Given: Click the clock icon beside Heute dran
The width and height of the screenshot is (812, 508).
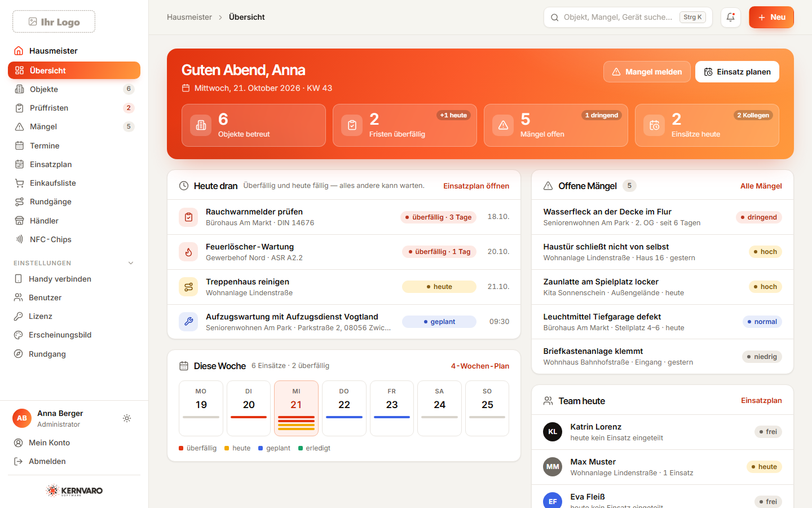Looking at the screenshot, I should [x=184, y=186].
